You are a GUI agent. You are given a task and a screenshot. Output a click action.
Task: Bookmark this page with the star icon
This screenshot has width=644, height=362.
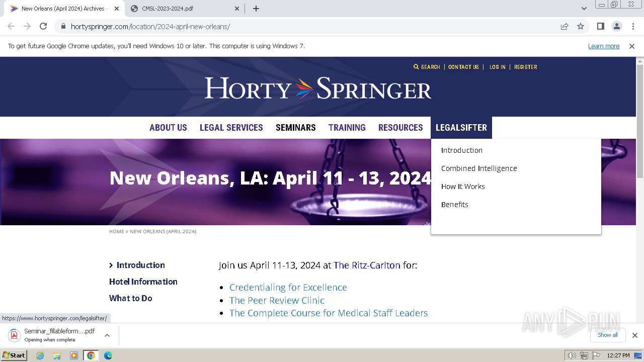pyautogui.click(x=581, y=26)
